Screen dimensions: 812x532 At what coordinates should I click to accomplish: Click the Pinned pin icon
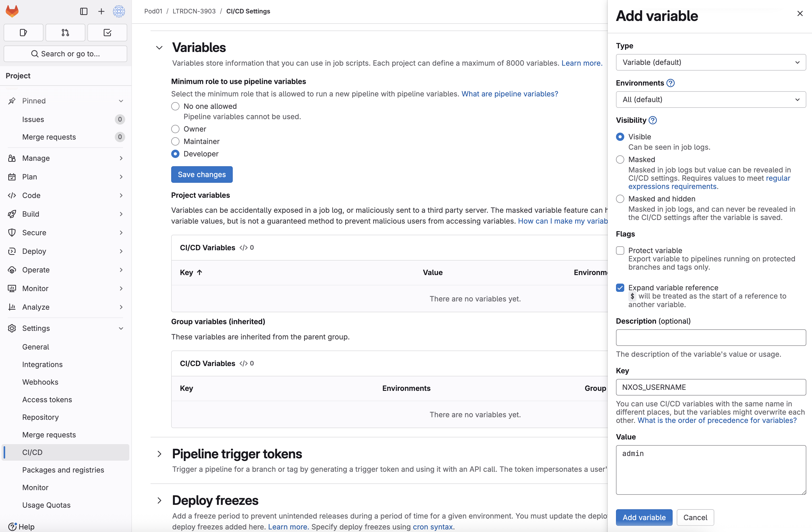point(12,101)
